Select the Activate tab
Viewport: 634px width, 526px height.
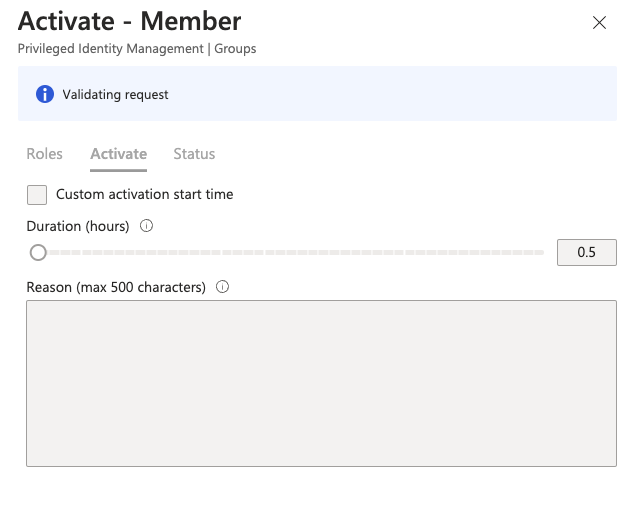pyautogui.click(x=118, y=154)
